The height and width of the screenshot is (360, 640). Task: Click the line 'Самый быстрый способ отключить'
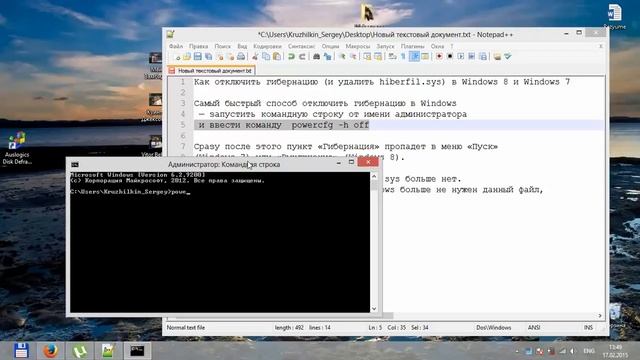pos(325,103)
